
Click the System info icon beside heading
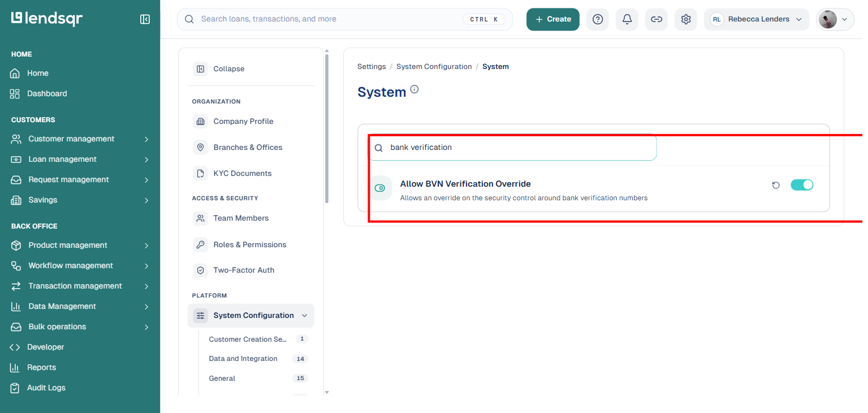click(x=414, y=89)
